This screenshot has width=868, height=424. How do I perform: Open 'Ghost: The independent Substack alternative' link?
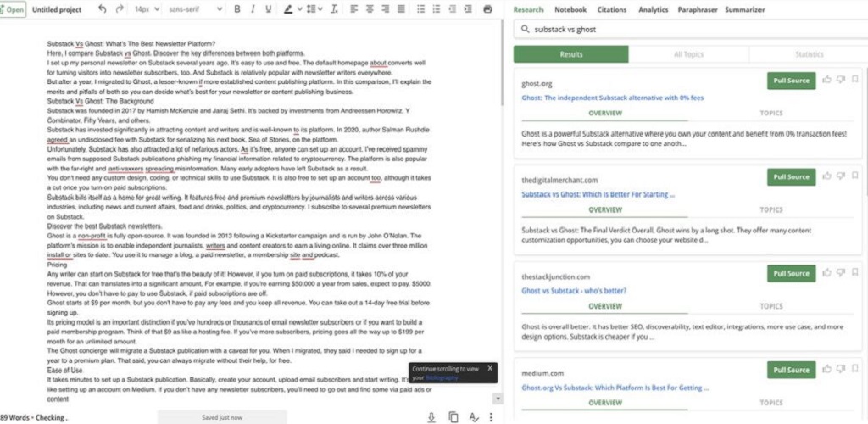(612, 98)
